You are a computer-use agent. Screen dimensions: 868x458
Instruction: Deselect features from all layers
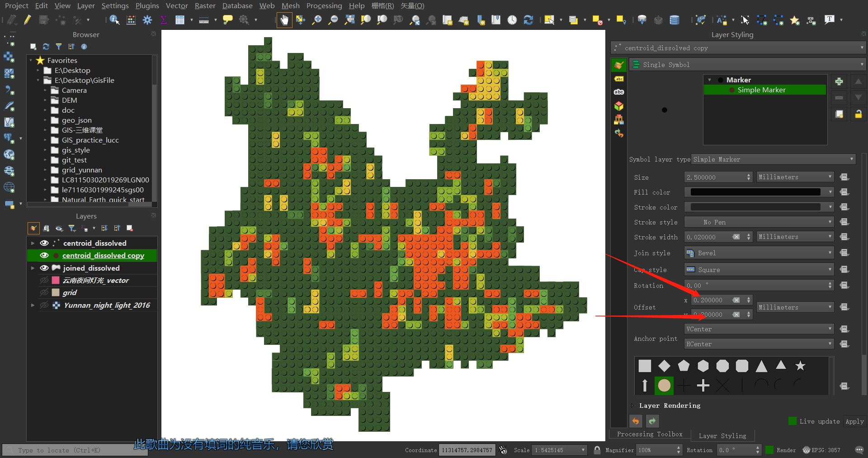597,20
